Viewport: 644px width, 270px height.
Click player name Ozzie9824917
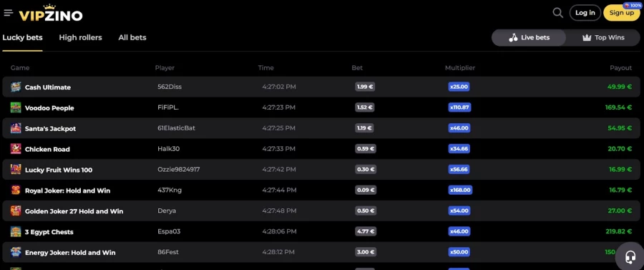179,169
